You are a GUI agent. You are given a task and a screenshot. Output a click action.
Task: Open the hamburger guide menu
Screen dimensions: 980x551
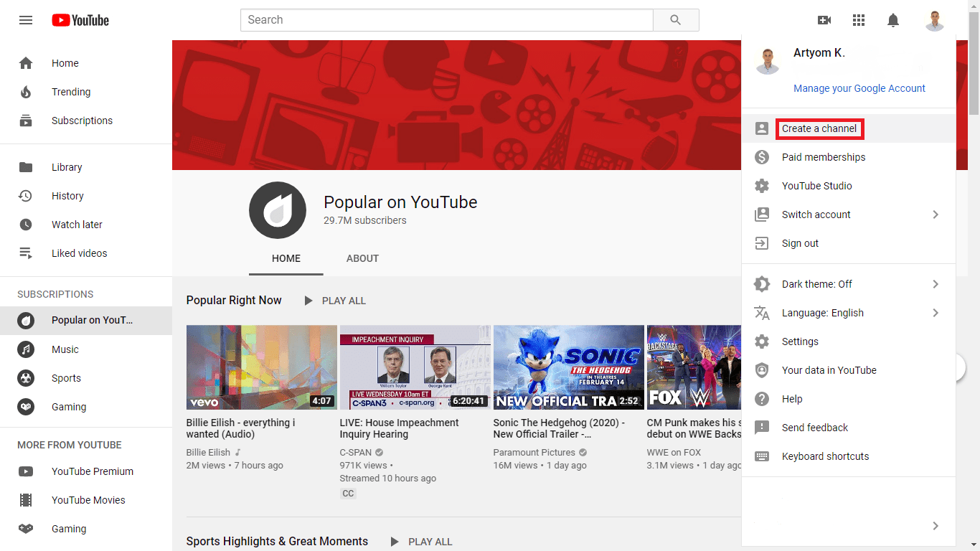tap(26, 20)
